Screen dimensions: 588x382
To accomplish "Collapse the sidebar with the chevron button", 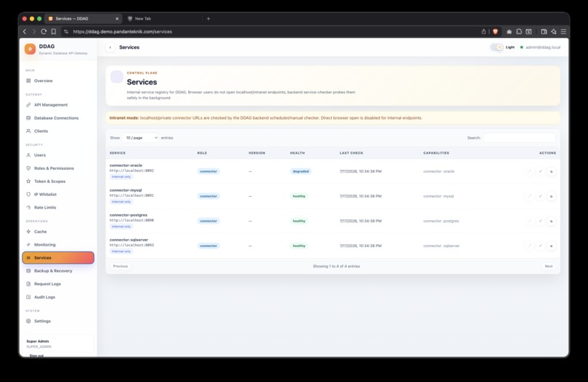I will point(110,47).
